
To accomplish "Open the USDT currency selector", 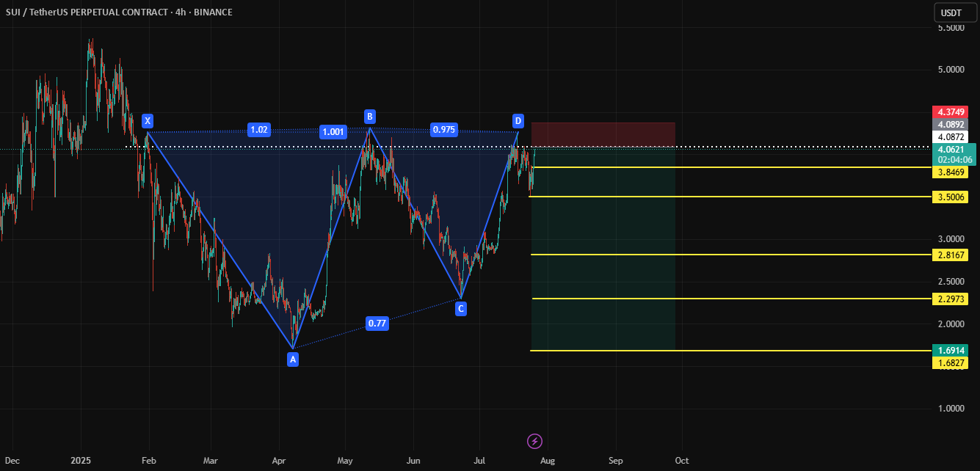I will [x=951, y=12].
